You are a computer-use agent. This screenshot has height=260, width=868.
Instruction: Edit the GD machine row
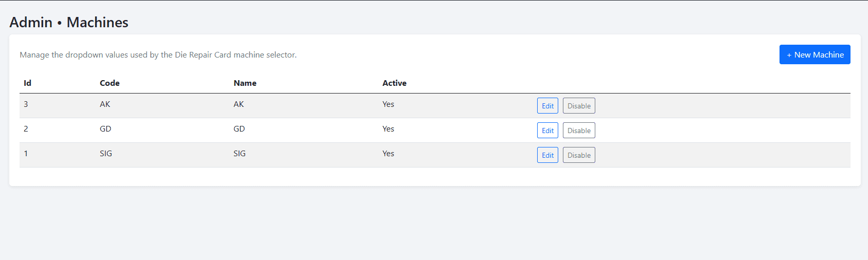(x=547, y=131)
